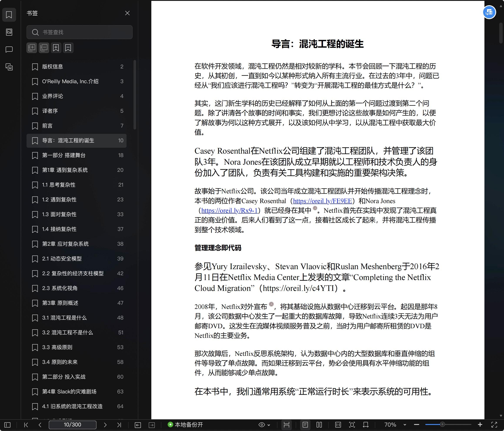
Task: Expand all bookmarks button
Action: coord(32,48)
